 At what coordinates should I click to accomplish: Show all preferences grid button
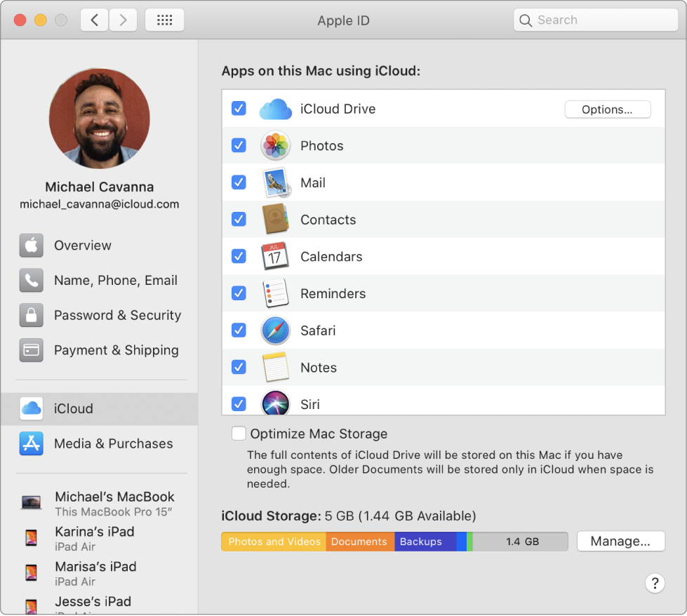pyautogui.click(x=164, y=20)
